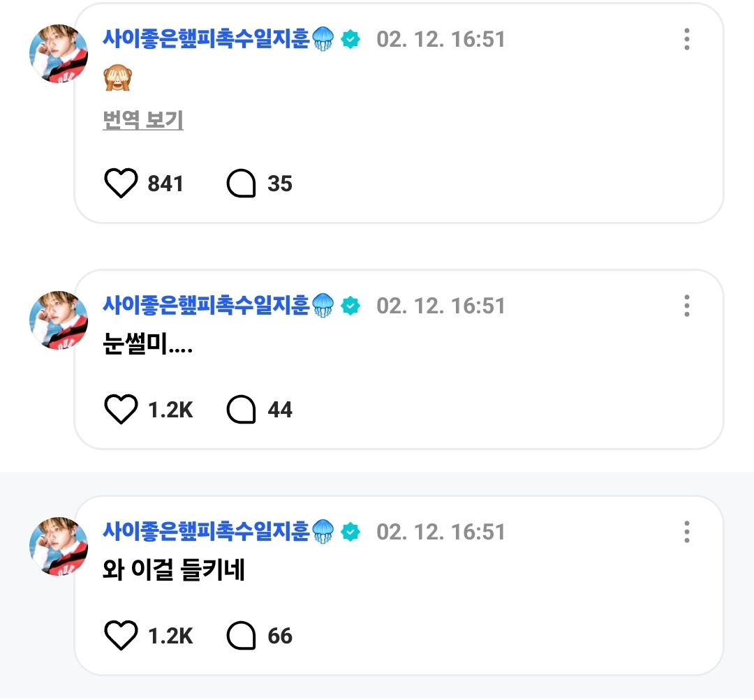Tap the see-no-evil monkey emoji
Image resolution: width=754 pixels, height=700 pixels.
[x=117, y=79]
